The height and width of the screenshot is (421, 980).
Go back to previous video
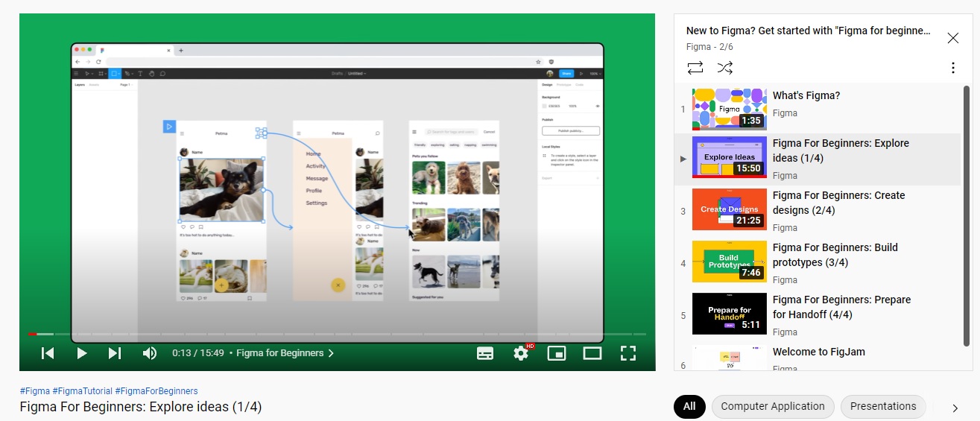pos(48,353)
